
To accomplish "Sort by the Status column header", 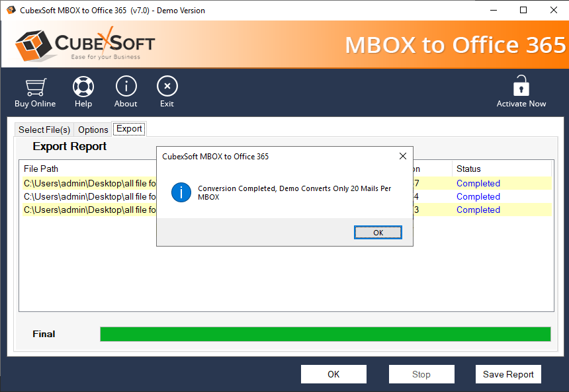I will pyautogui.click(x=468, y=169).
